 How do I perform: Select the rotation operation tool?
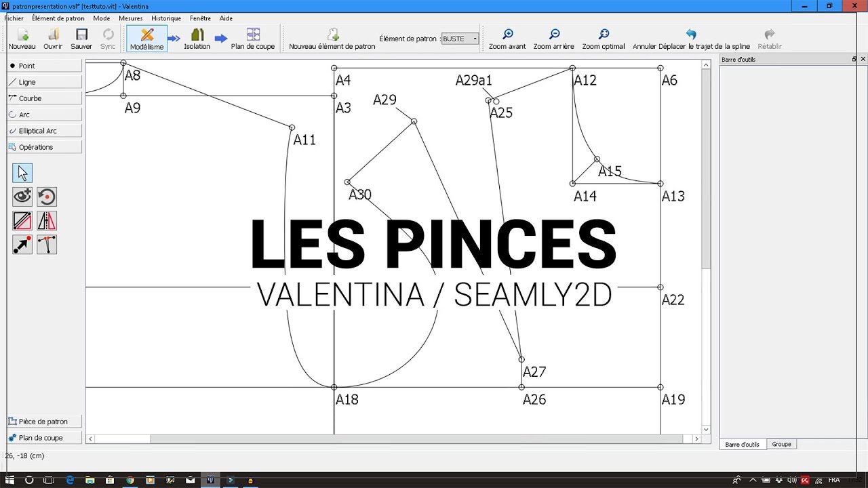tap(47, 197)
